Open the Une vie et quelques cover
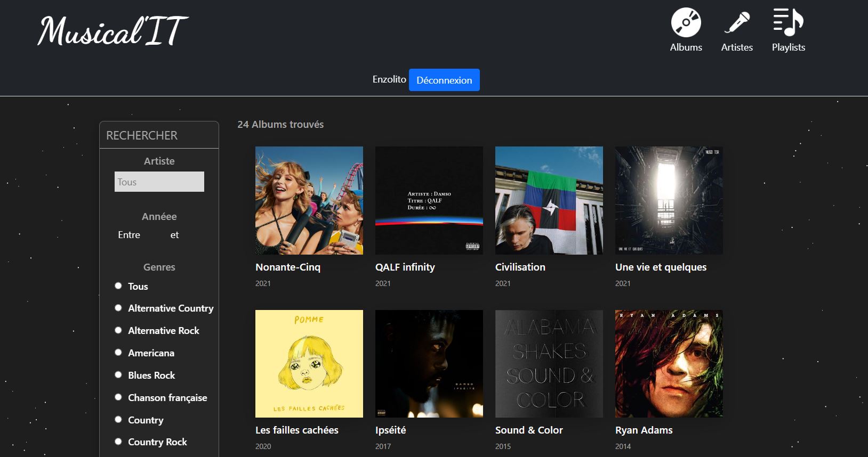This screenshot has width=868, height=457. [669, 200]
